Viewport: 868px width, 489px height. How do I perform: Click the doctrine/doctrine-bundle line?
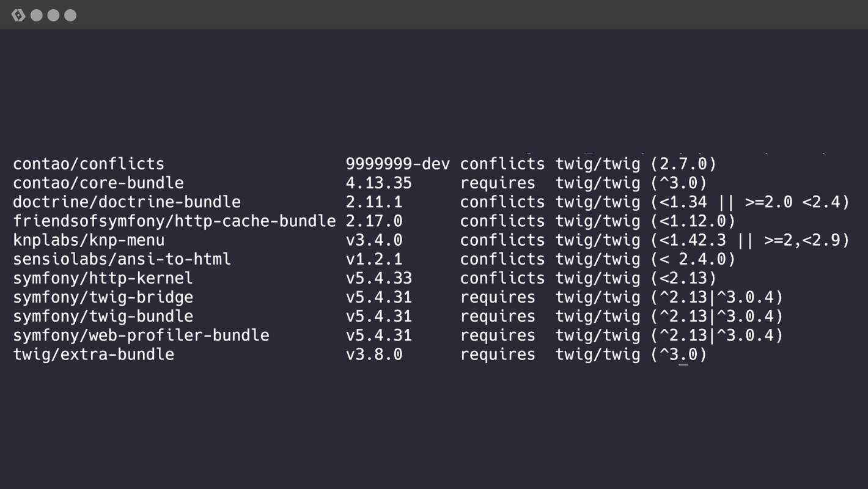[127, 202]
